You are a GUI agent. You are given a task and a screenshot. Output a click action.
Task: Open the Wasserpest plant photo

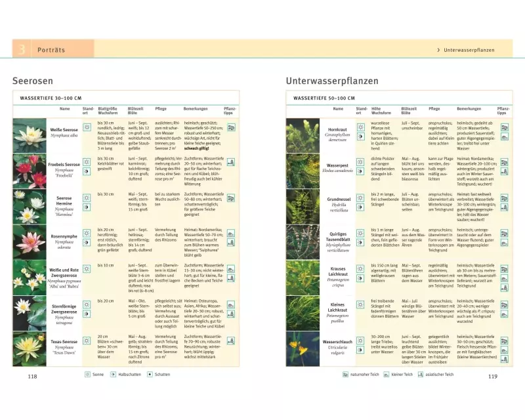[303, 171]
